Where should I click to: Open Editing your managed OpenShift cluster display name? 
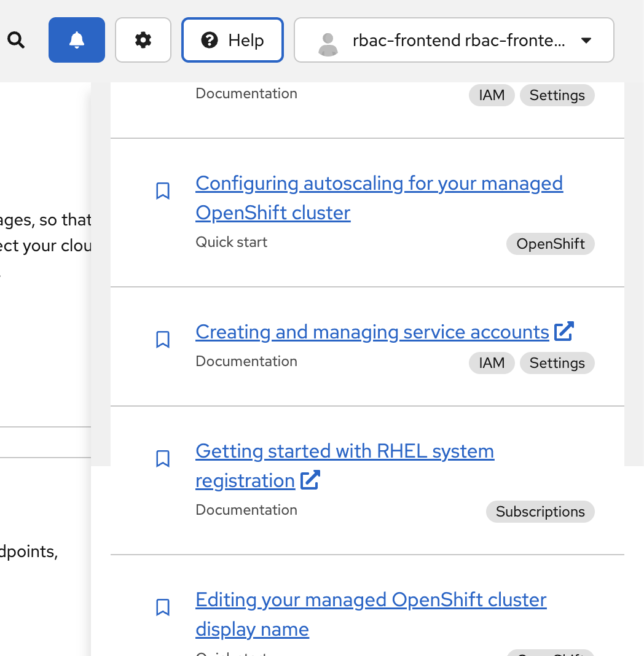pos(371,600)
